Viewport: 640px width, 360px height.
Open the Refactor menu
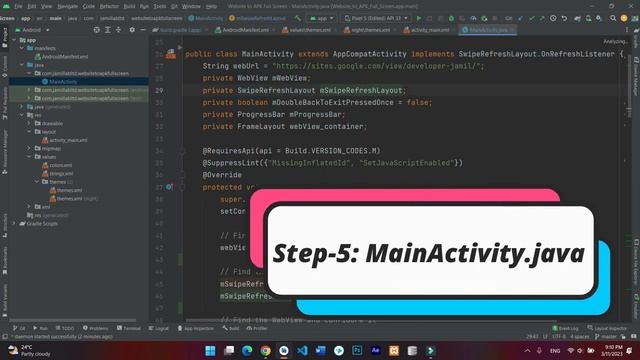[x=109, y=7]
